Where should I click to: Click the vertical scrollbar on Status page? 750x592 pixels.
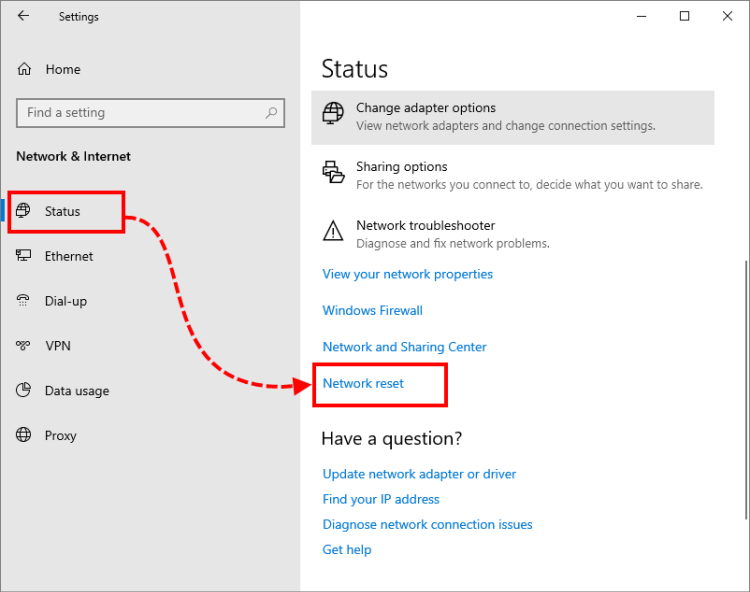[x=745, y=390]
